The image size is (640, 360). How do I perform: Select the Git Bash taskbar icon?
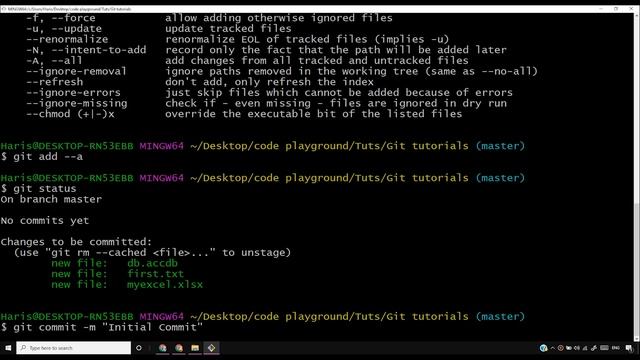point(211,348)
